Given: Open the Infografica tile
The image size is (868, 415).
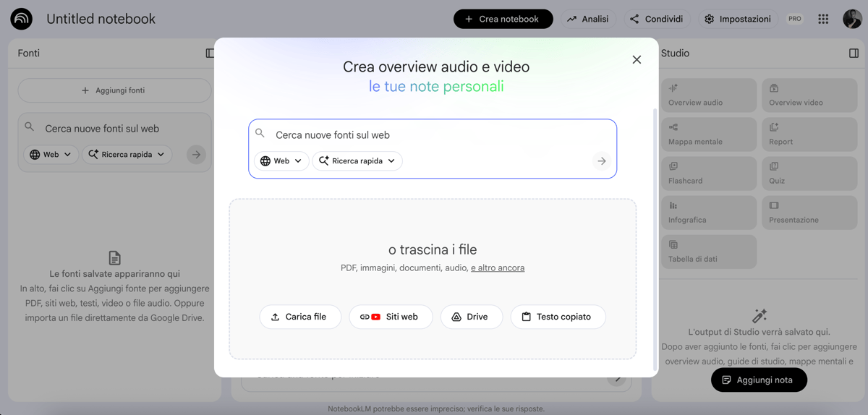Looking at the screenshot, I should (709, 213).
